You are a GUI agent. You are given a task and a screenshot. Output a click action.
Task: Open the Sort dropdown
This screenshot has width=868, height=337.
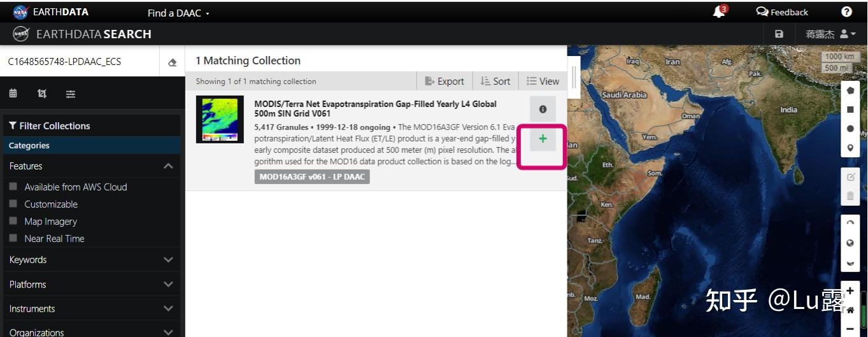495,81
